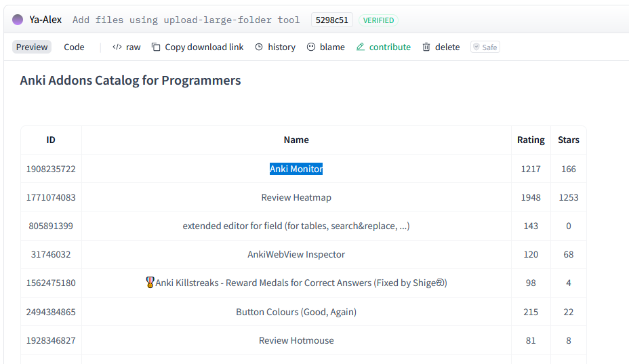Image resolution: width=629 pixels, height=364 pixels.
Task: Click the stars value 1253
Action: point(569,197)
